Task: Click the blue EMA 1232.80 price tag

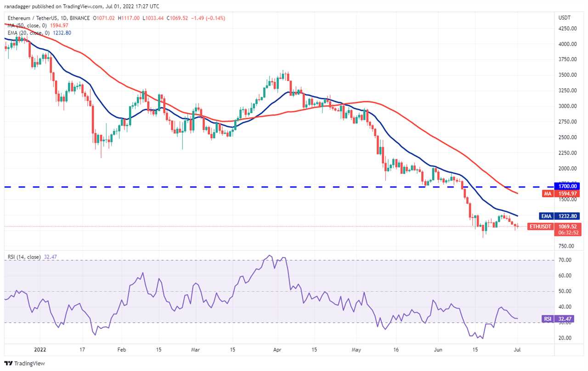Action: 560,215
